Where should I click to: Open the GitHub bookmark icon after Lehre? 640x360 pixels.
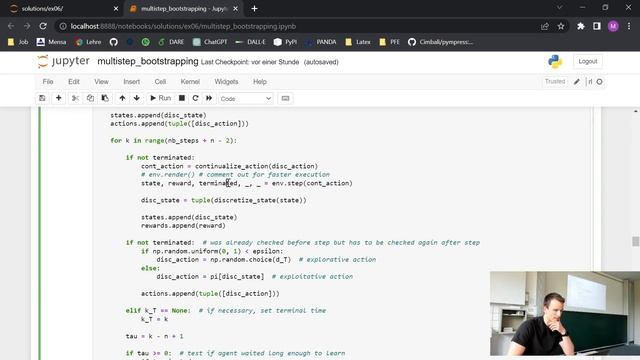[x=113, y=42]
